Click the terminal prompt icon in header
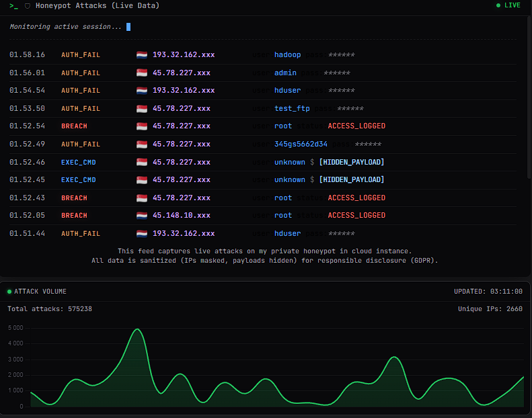This screenshot has height=418, width=532. [x=13, y=5]
